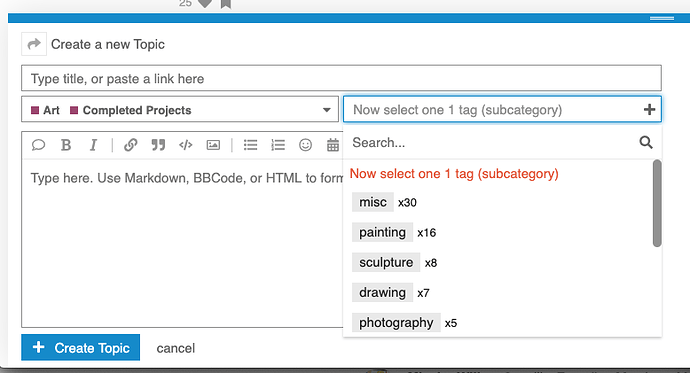Select the photography tag
Viewport: 690px width, 373px height.
click(x=396, y=323)
